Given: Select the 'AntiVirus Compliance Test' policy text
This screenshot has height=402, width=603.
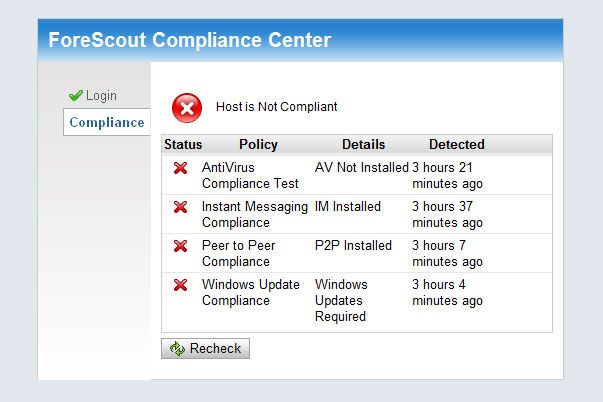Looking at the screenshot, I should click(x=250, y=175).
